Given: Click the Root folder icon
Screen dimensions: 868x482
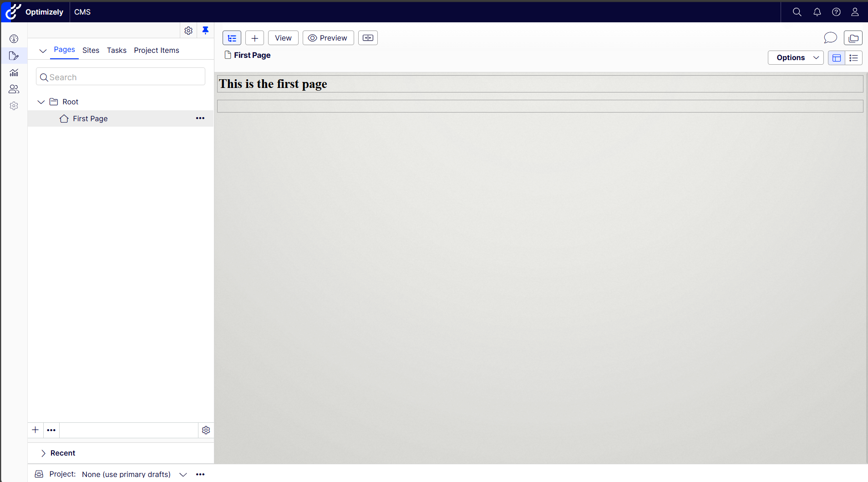Looking at the screenshot, I should click(x=54, y=102).
